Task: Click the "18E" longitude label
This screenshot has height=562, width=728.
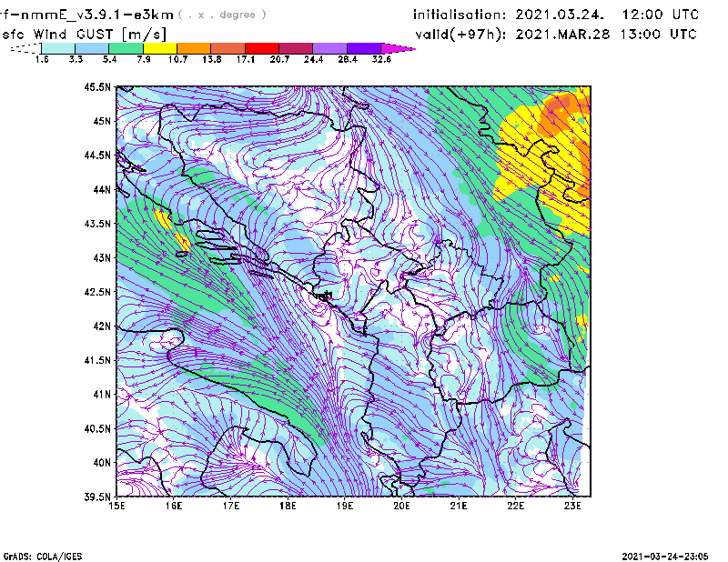Action: [x=288, y=506]
